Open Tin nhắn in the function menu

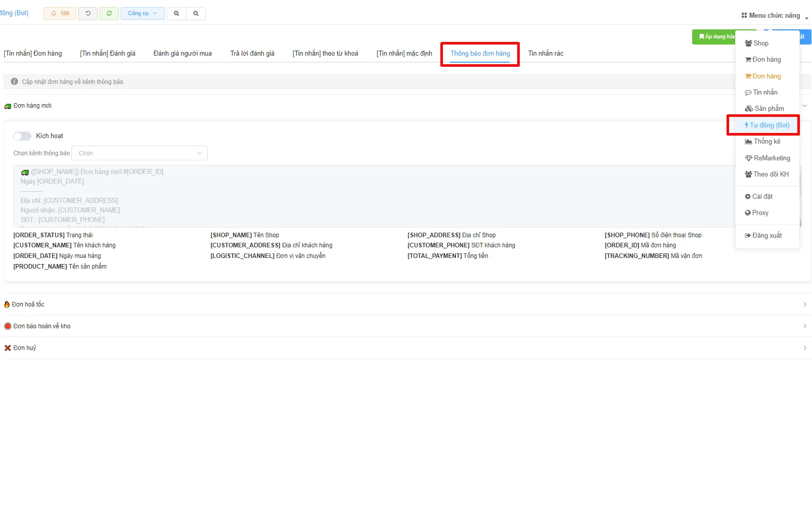click(761, 93)
